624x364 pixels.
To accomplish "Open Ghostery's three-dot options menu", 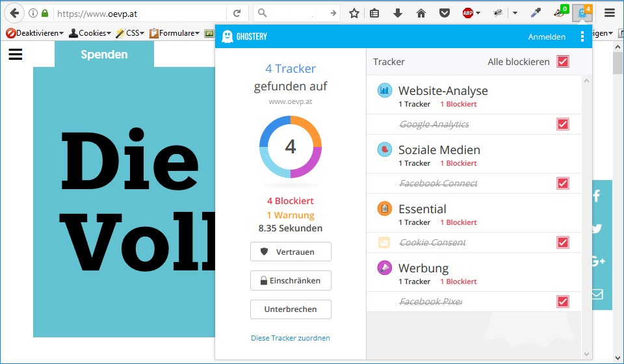I will 582,36.
